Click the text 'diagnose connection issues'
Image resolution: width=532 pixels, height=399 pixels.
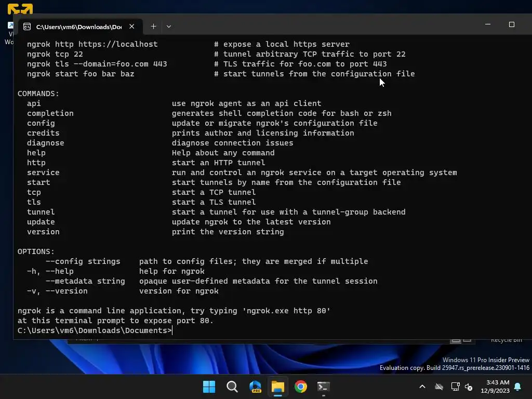(232, 143)
